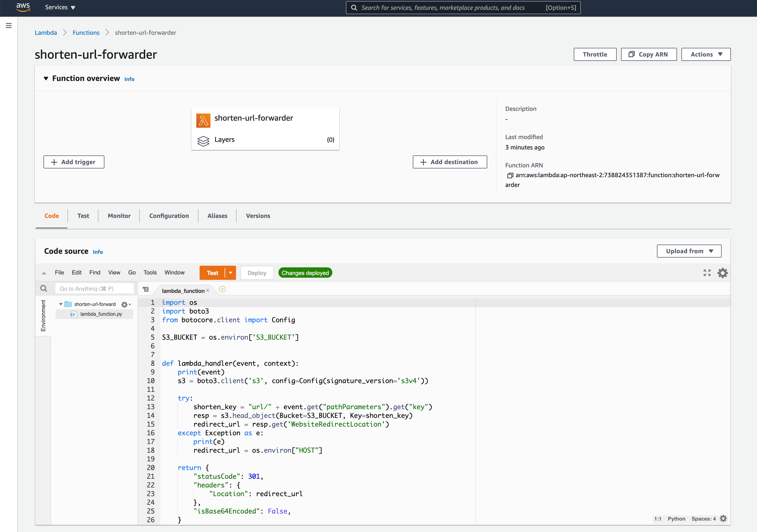Switch to the Configuration tab
The image size is (757, 532).
click(x=169, y=216)
